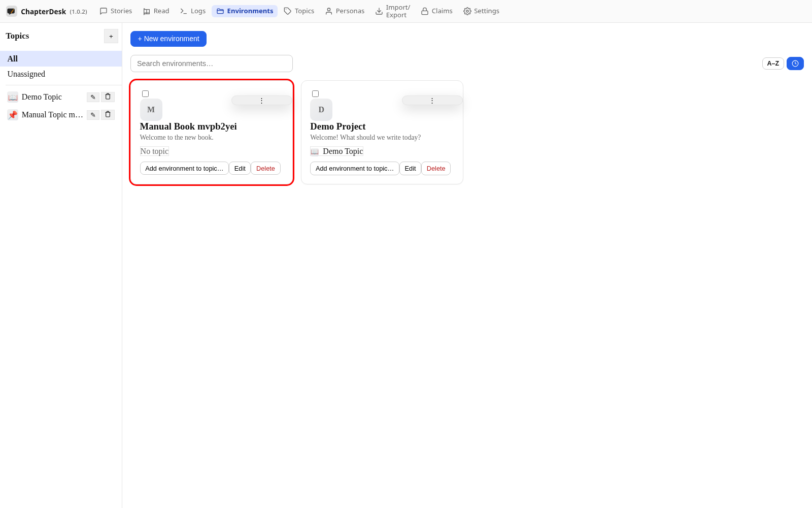
Task: Open Add environment to topic for Manual Book
Action: pyautogui.click(x=184, y=168)
